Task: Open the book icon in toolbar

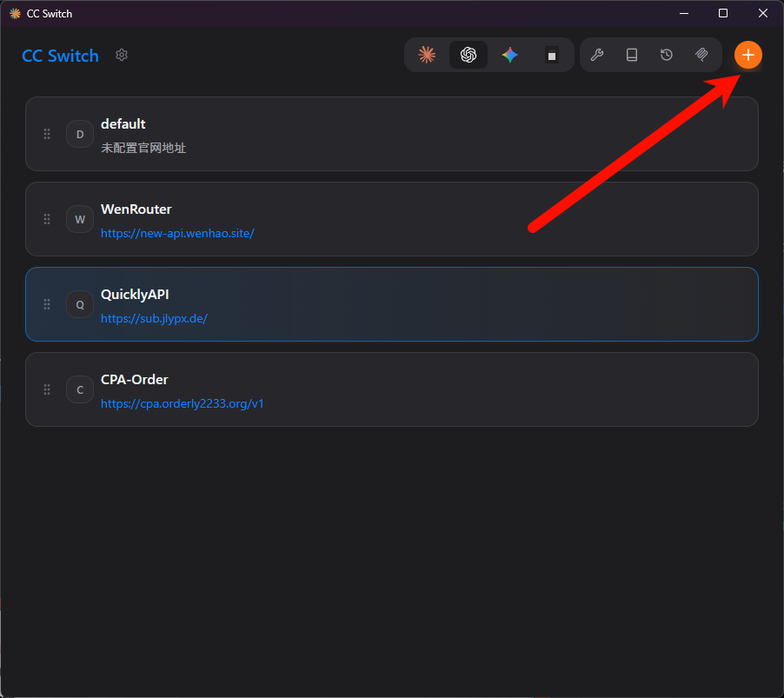Action: [x=632, y=55]
